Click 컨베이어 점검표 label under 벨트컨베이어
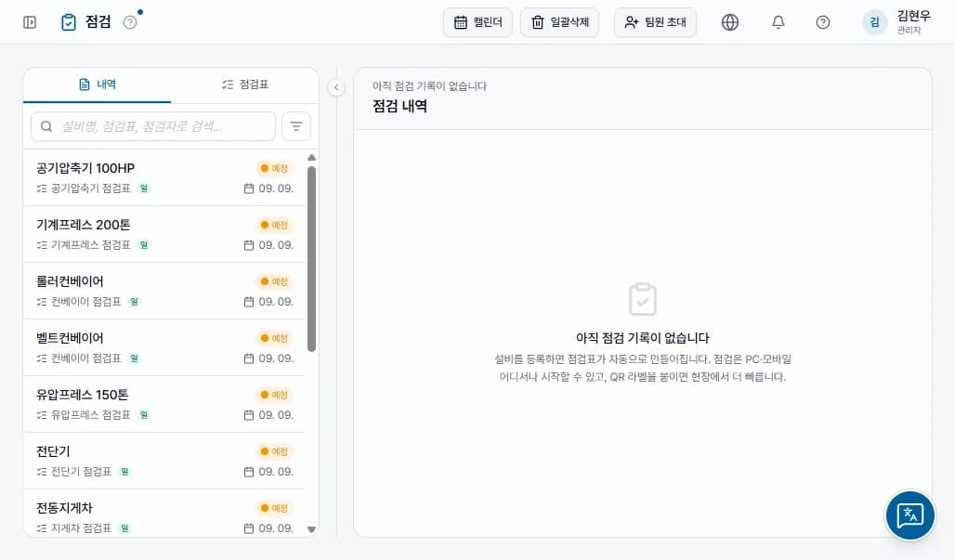The image size is (955, 560). click(85, 358)
